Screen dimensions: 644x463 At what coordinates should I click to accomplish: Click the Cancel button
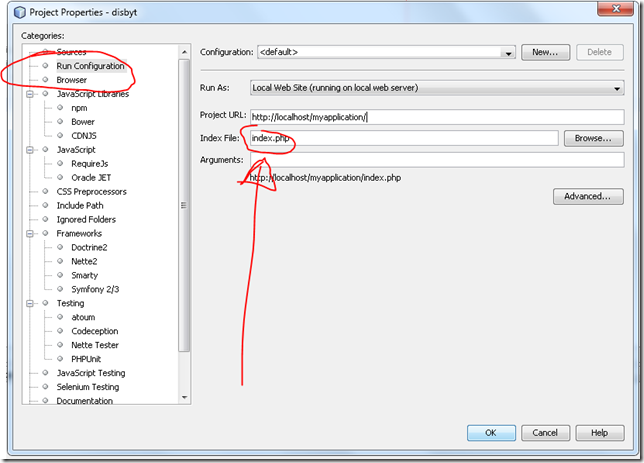click(x=545, y=433)
